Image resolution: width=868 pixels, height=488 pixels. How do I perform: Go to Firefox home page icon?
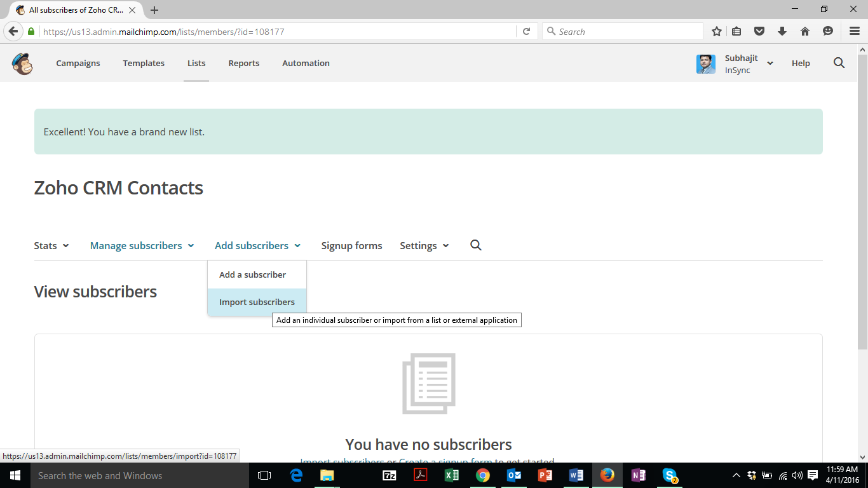(805, 31)
